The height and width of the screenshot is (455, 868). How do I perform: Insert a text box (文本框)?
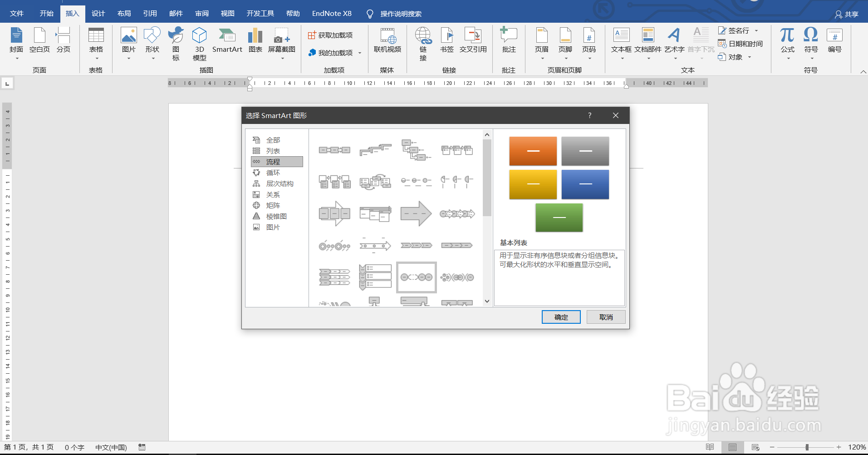point(621,44)
